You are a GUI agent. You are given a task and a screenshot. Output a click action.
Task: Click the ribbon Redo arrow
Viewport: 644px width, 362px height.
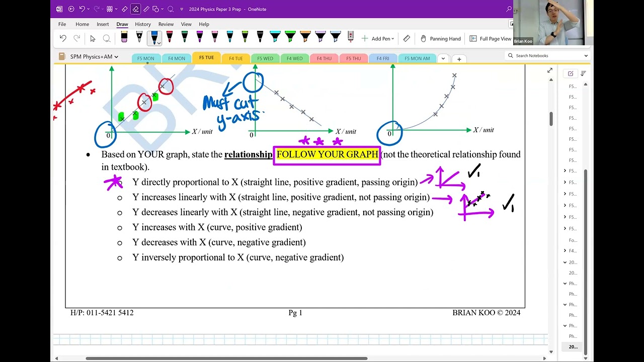77,38
